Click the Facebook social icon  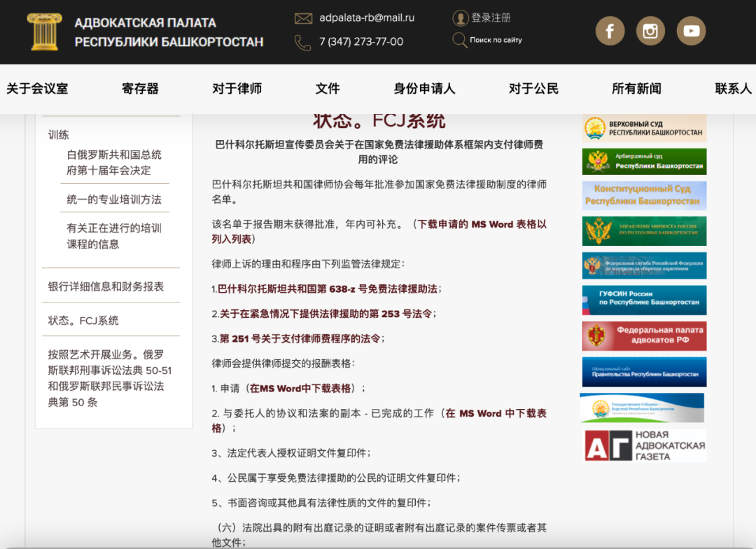coord(610,31)
